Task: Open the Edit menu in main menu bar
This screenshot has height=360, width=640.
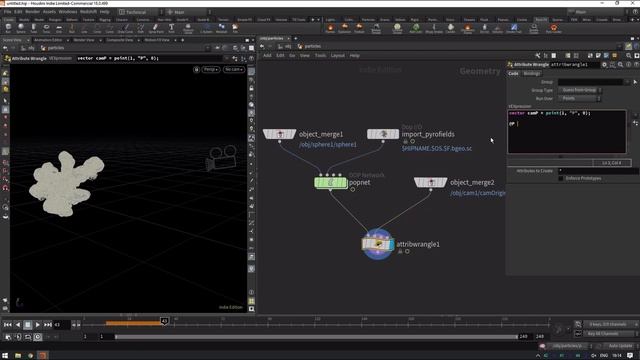Action: tap(18, 12)
